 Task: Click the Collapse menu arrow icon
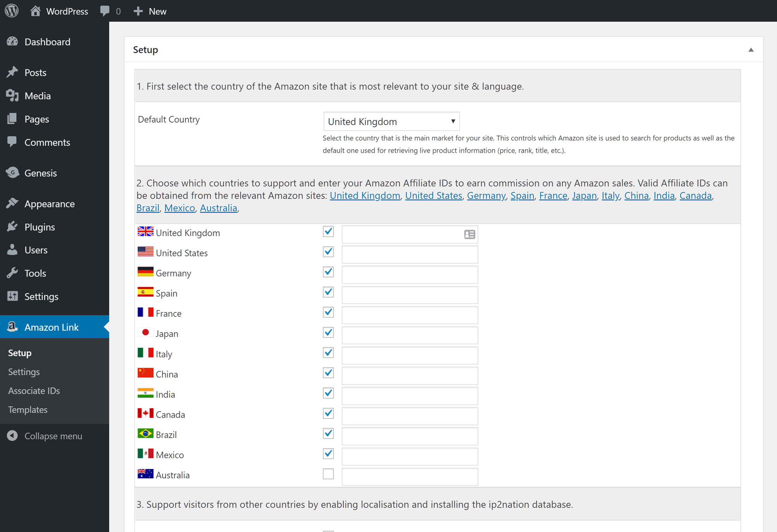pyautogui.click(x=12, y=436)
